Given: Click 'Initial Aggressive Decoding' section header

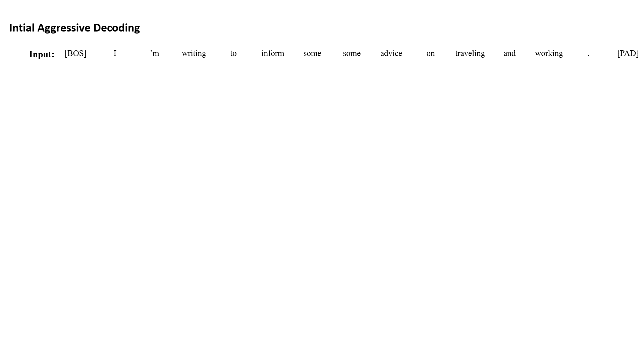Looking at the screenshot, I should [74, 27].
